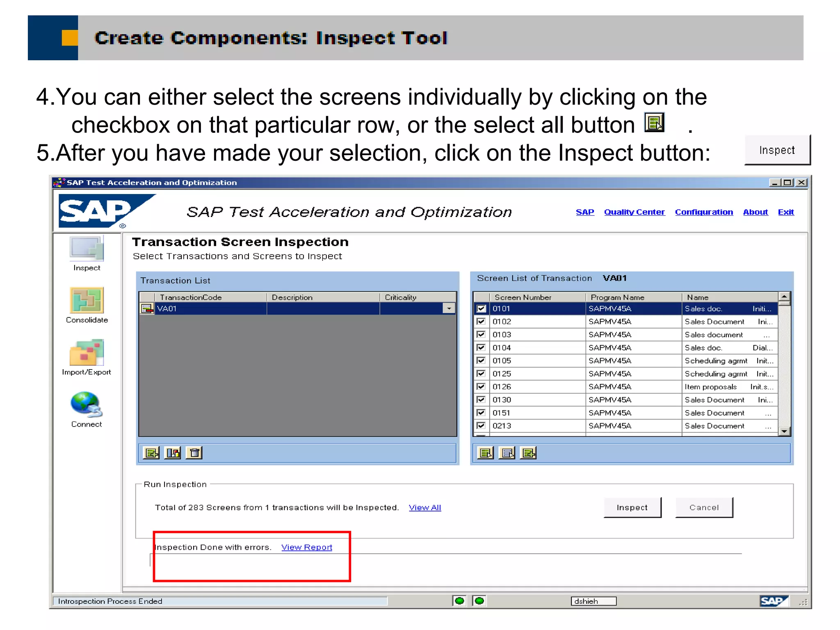Open the View Report link
Screen dimensions: 840x630
[307, 547]
